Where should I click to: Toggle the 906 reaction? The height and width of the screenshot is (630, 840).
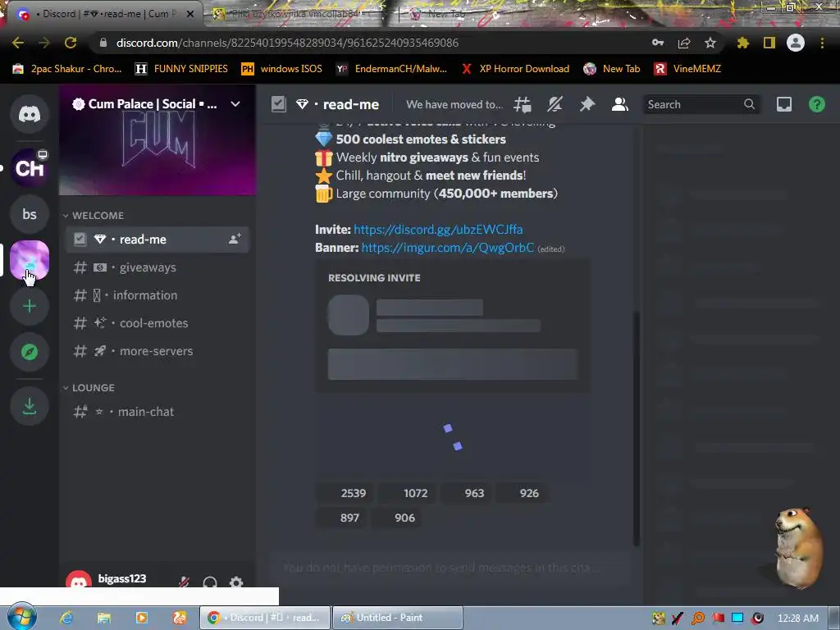click(x=396, y=518)
